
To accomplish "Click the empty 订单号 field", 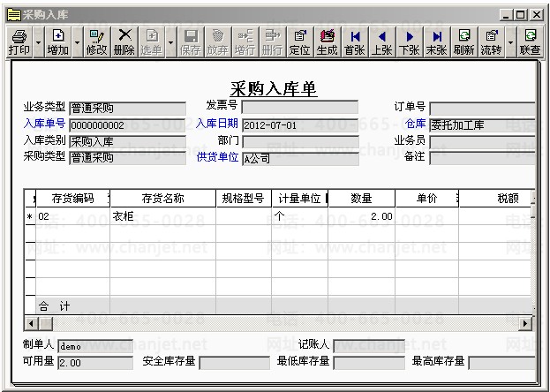I will (x=482, y=109).
